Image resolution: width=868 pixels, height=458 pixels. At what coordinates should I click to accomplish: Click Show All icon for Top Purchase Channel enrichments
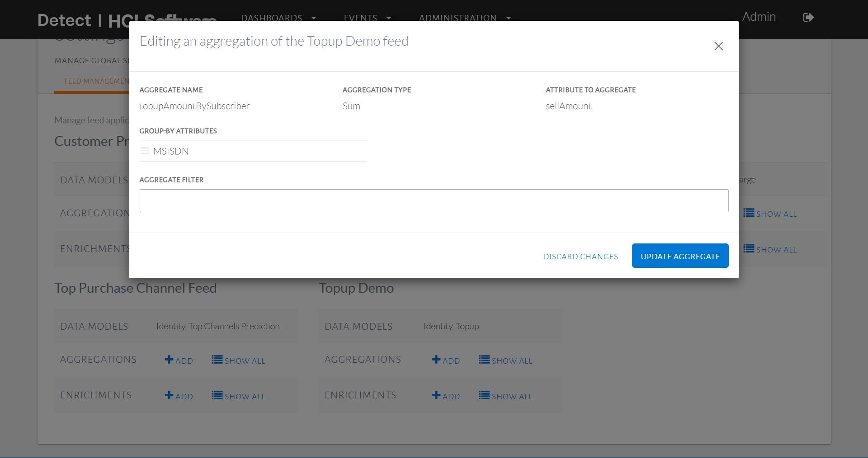[217, 395]
